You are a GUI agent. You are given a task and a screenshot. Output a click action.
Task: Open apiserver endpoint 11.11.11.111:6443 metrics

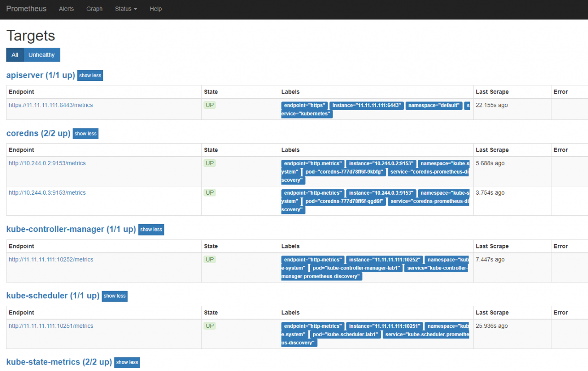pyautogui.click(x=51, y=105)
